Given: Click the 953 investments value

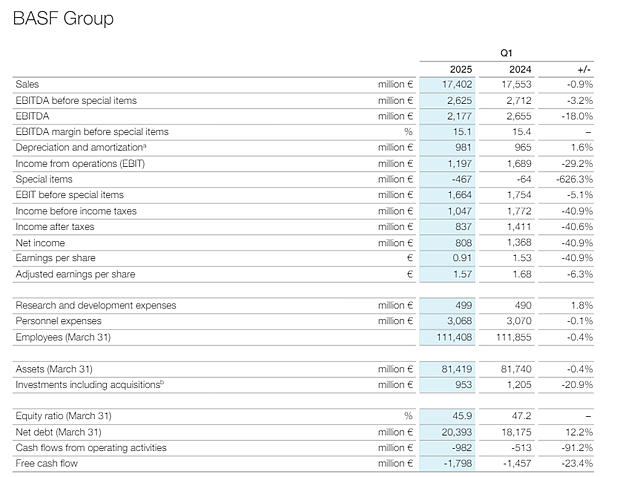Looking at the screenshot, I should point(464,385).
